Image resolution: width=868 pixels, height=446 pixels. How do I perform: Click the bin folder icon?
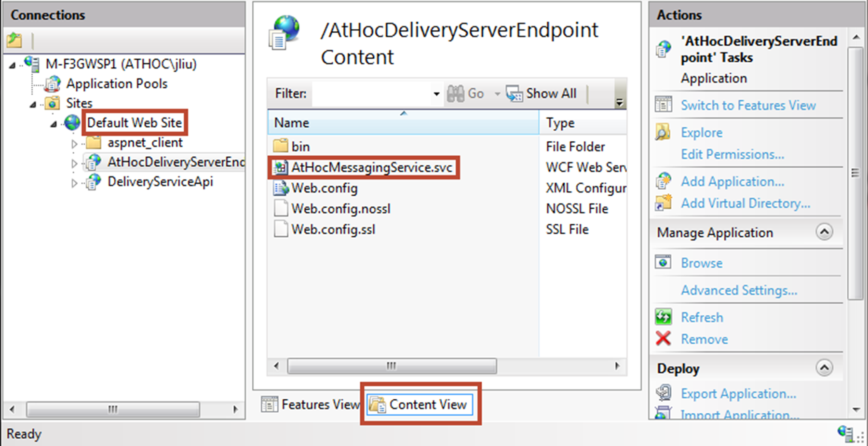point(281,146)
